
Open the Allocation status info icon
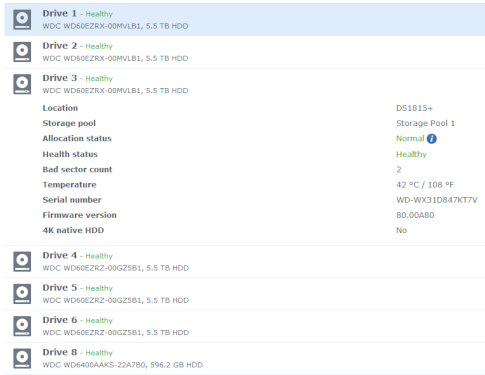tap(432, 139)
